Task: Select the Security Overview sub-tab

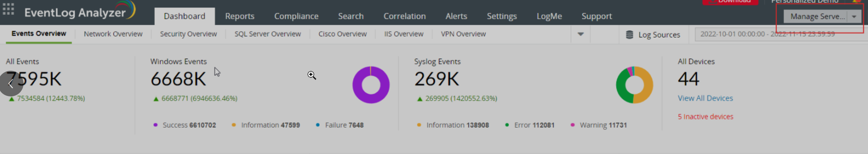Action: click(188, 34)
